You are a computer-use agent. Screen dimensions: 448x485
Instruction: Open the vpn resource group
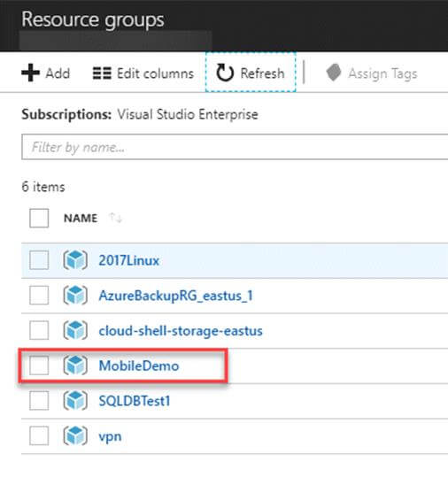pyautogui.click(x=110, y=437)
